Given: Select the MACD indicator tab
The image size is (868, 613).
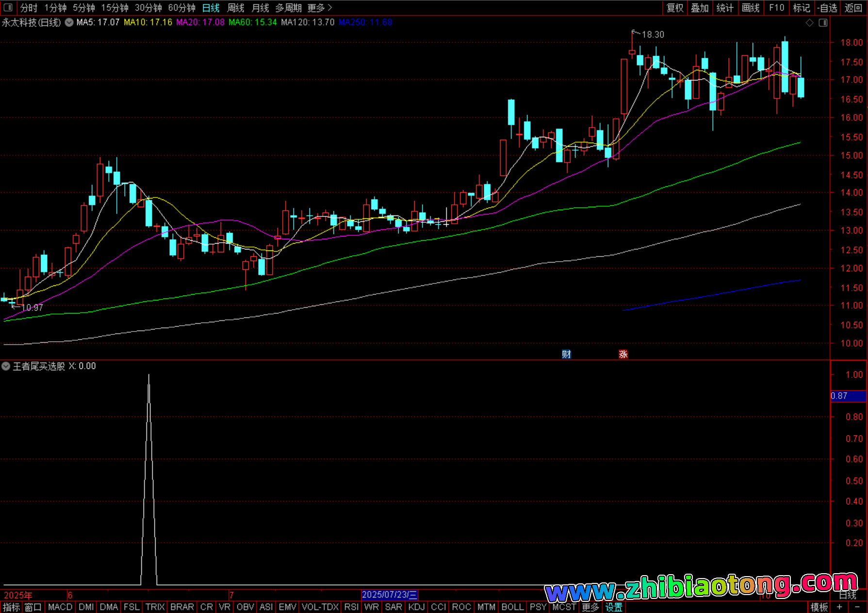Looking at the screenshot, I should (x=60, y=607).
